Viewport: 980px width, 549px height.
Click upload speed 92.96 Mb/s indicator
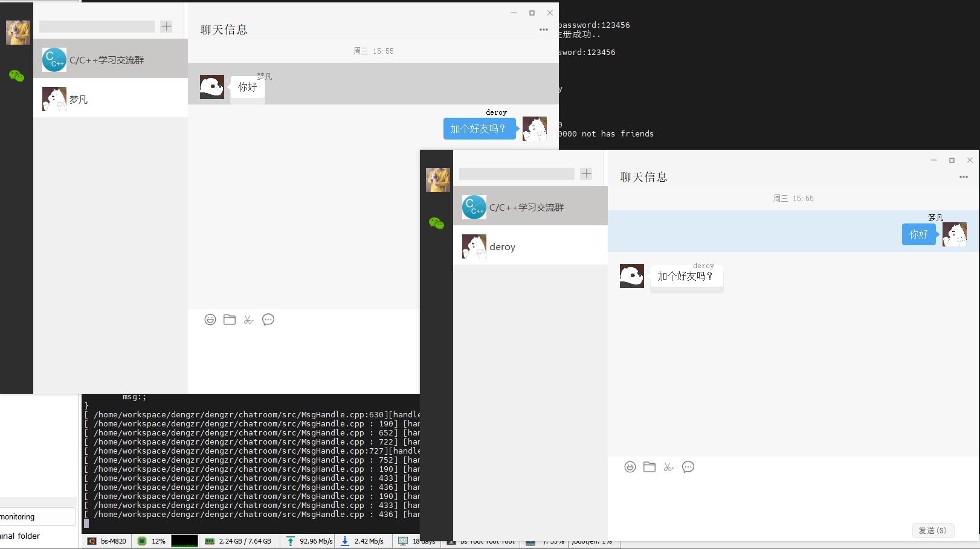[x=309, y=541]
